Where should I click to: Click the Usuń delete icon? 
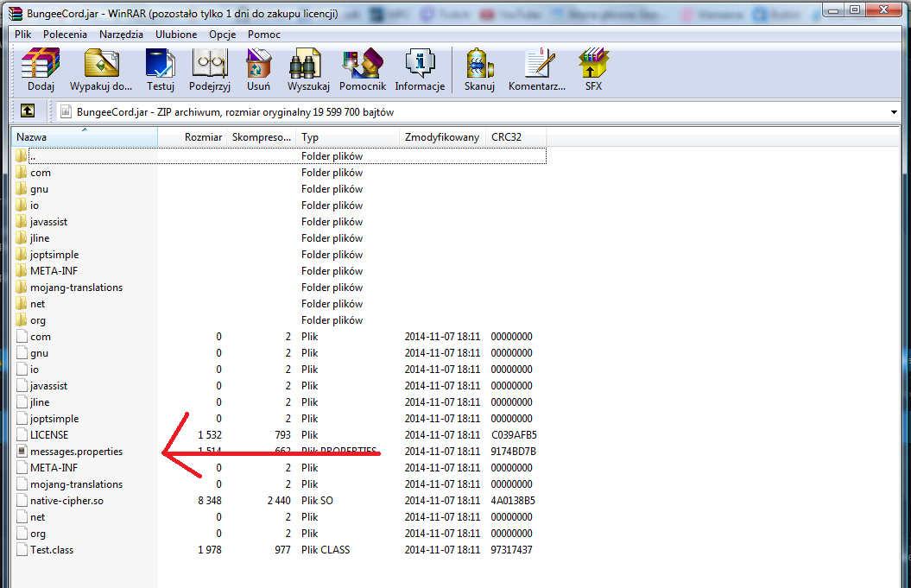[258, 70]
